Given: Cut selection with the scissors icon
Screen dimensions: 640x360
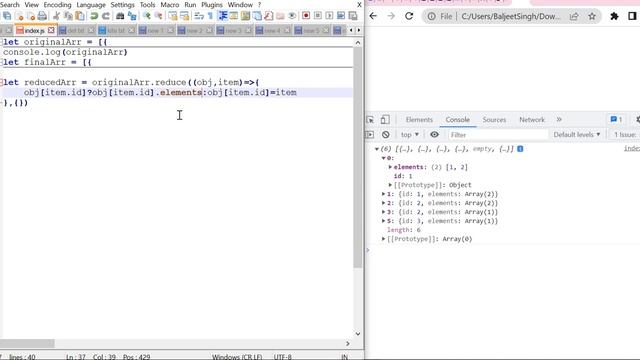Looking at the screenshot, I should pyautogui.click(x=56, y=16).
